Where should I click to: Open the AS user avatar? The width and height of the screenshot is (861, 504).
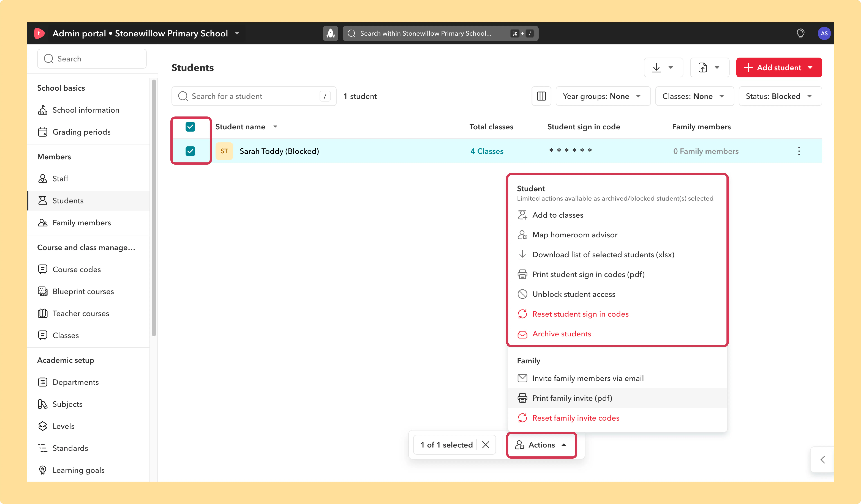click(824, 33)
